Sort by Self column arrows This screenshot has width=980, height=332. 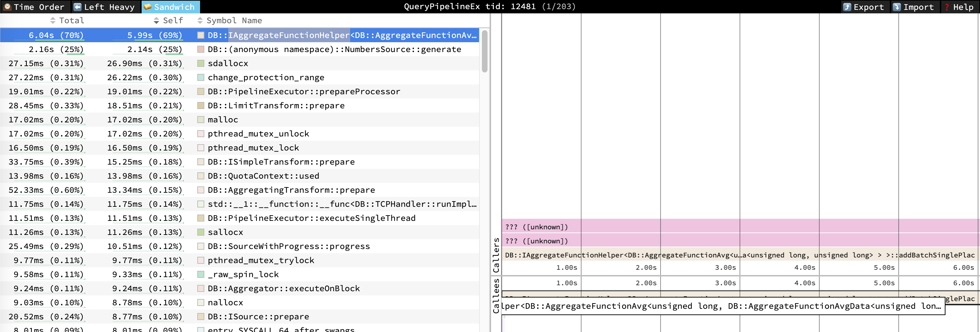156,20
